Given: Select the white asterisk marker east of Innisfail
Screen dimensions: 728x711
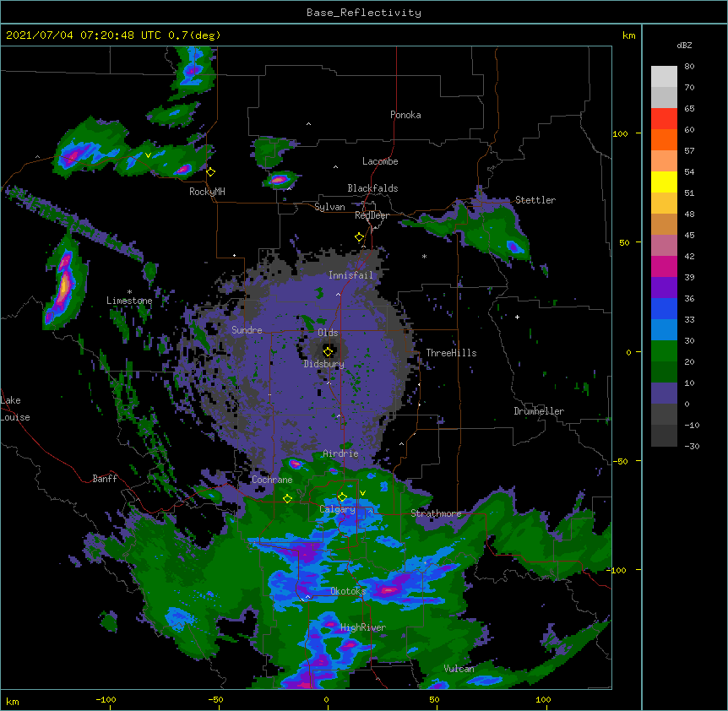Looking at the screenshot, I should tap(424, 256).
